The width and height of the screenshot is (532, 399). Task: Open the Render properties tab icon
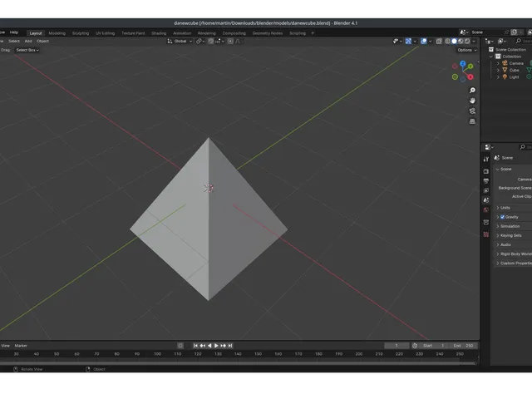click(x=486, y=171)
